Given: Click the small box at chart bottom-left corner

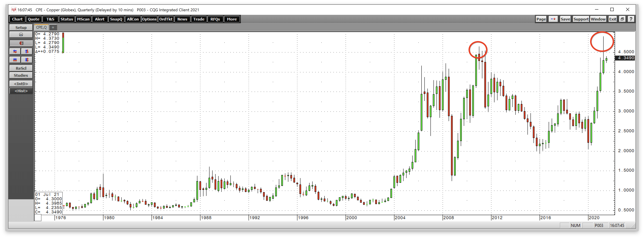Looking at the screenshot, I should coord(38,218).
